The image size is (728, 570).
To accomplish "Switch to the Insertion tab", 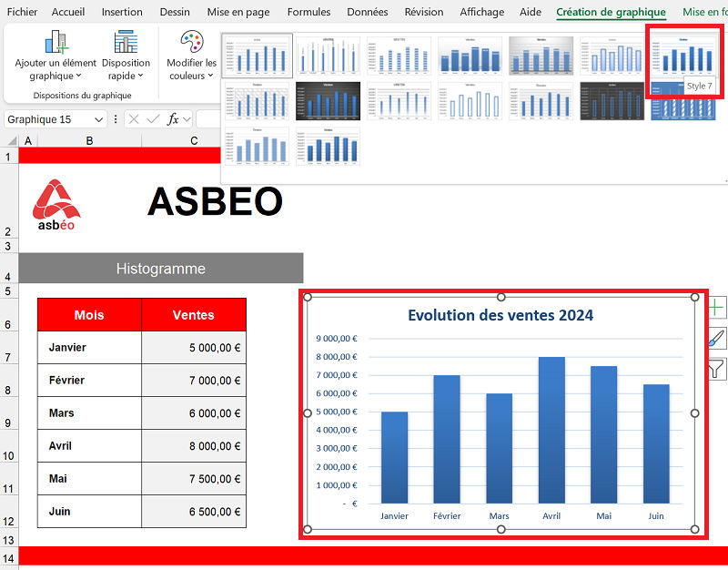I will click(122, 12).
